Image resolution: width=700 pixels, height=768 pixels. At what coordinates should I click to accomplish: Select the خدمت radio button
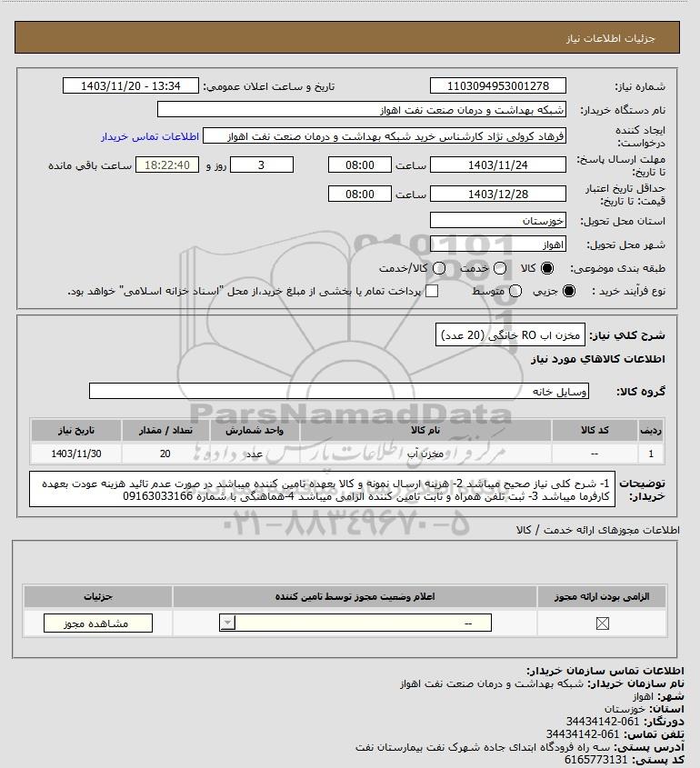pos(500,268)
